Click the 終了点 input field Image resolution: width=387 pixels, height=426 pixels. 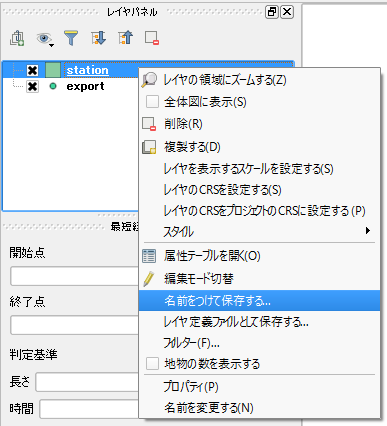coord(74,325)
